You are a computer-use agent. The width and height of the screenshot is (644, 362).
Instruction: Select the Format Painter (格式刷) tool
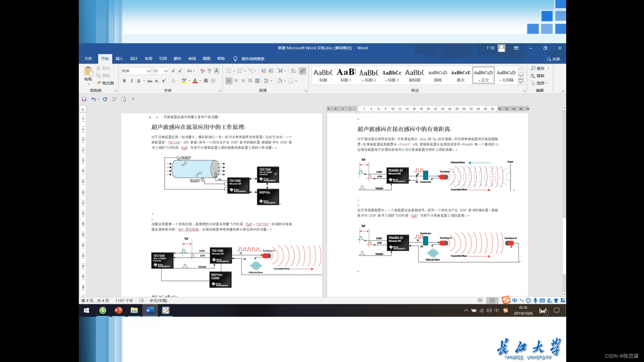pos(105,83)
